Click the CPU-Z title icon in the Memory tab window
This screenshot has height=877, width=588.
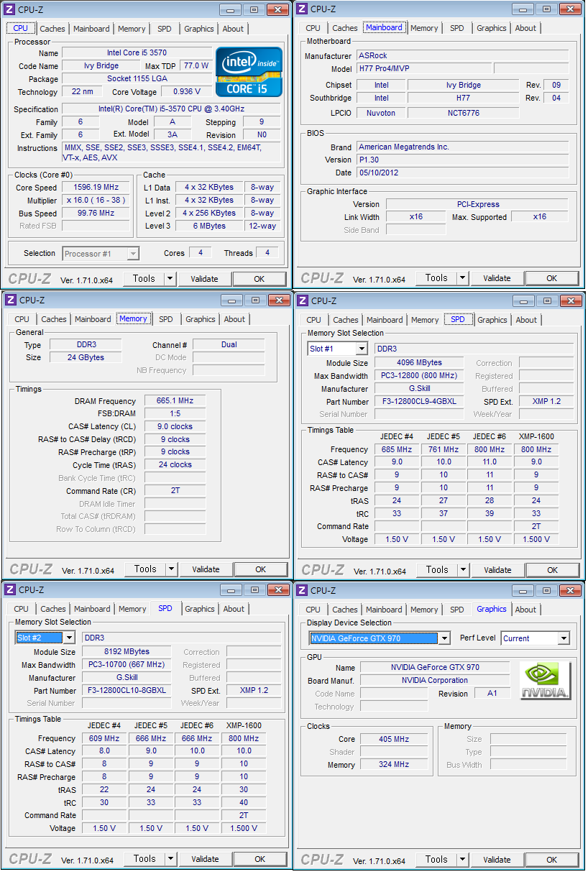click(x=11, y=300)
